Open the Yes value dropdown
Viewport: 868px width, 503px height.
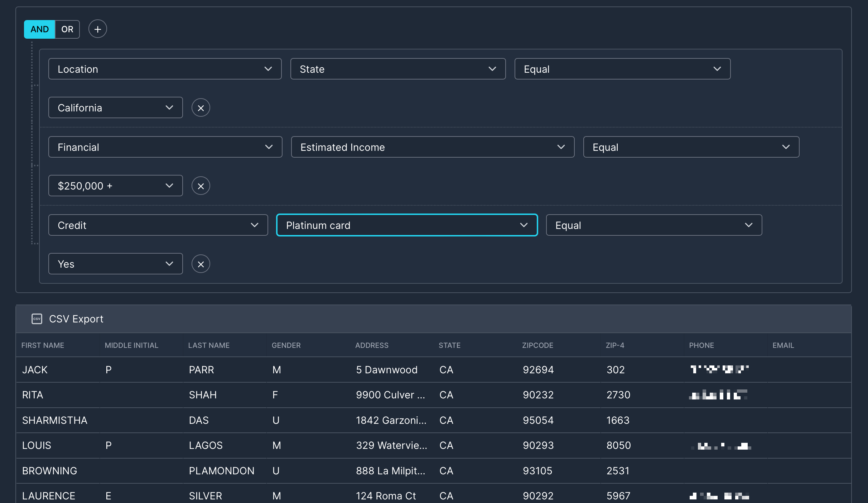(115, 264)
